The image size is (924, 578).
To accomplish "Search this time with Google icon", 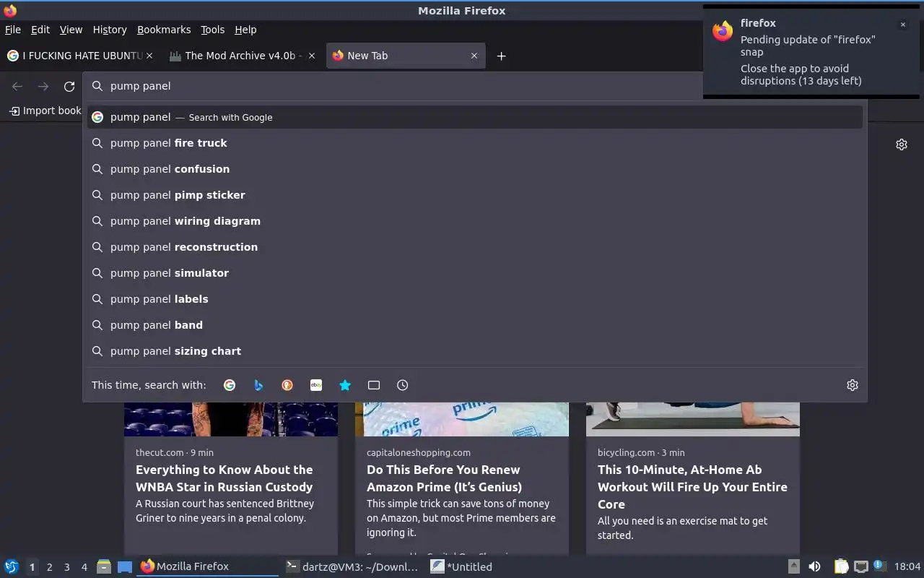I will click(x=230, y=385).
